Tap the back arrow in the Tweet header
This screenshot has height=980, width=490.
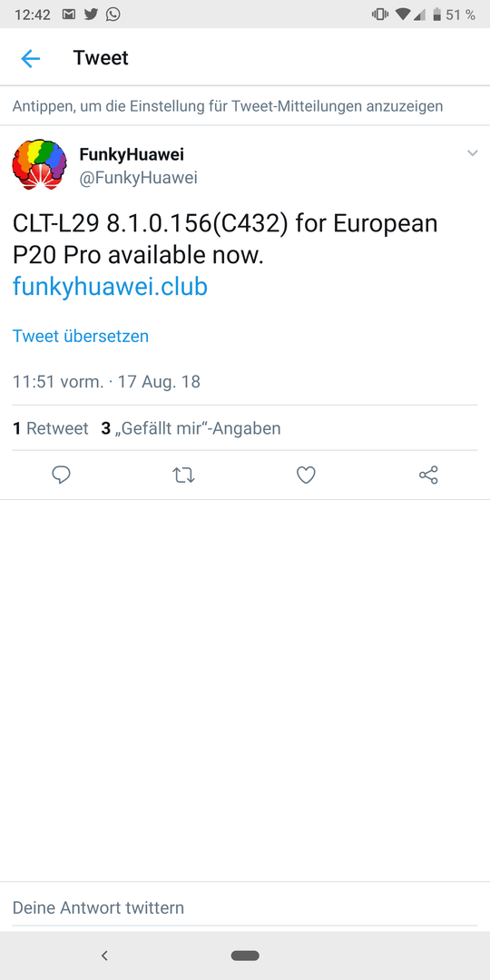pyautogui.click(x=30, y=58)
